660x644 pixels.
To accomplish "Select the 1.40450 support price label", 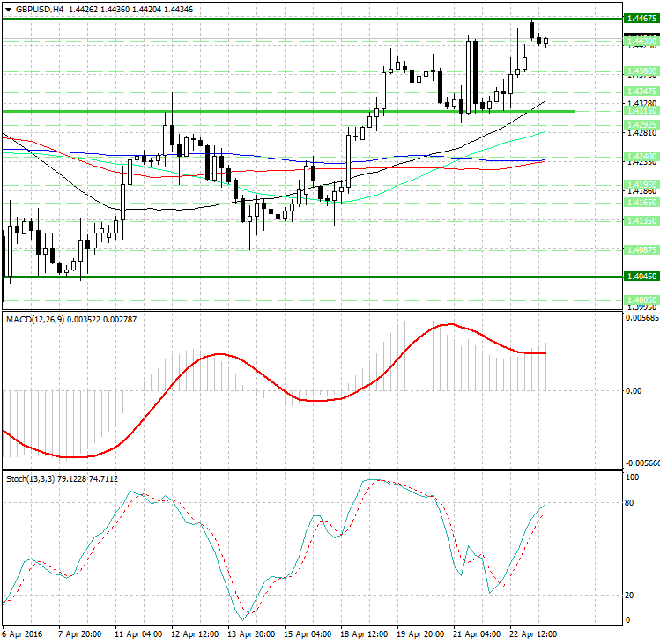I will tap(640, 277).
